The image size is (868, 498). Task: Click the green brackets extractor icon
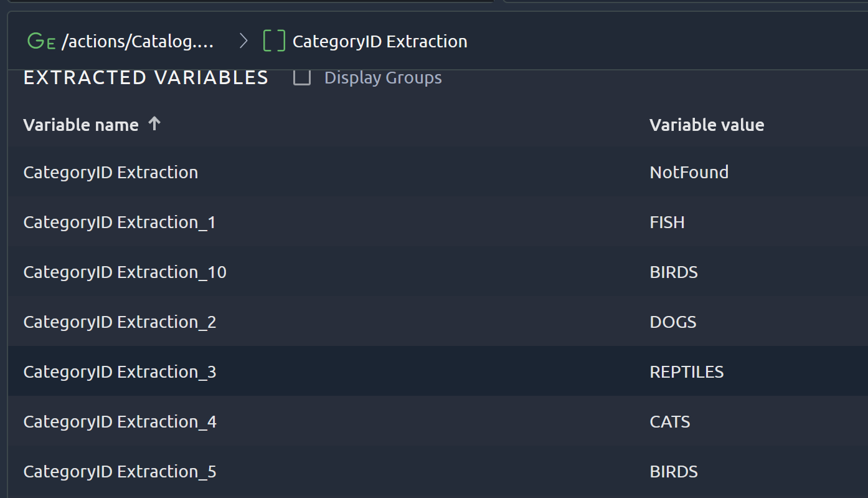pos(274,41)
